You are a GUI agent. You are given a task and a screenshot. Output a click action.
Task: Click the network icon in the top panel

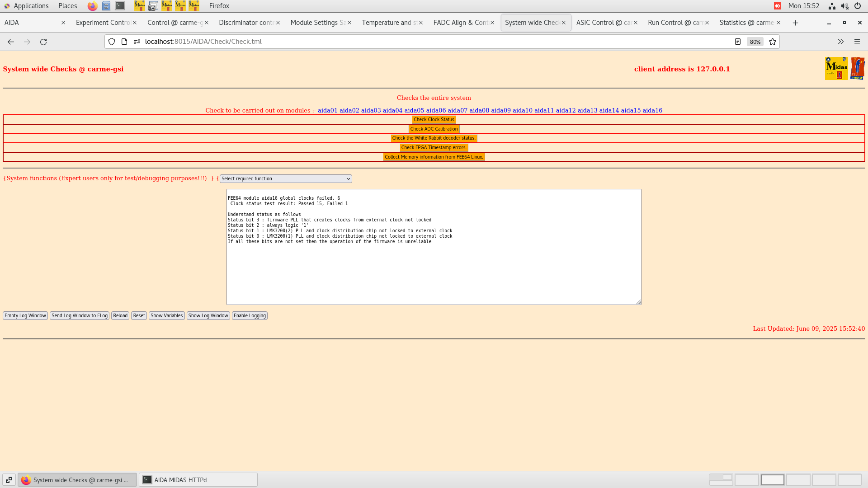[832, 6]
